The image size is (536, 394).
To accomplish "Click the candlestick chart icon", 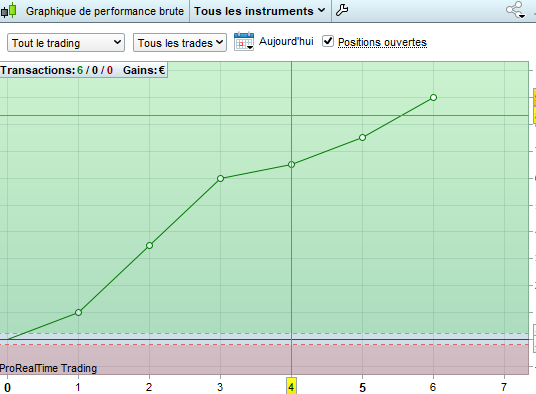I will pos(9,10).
